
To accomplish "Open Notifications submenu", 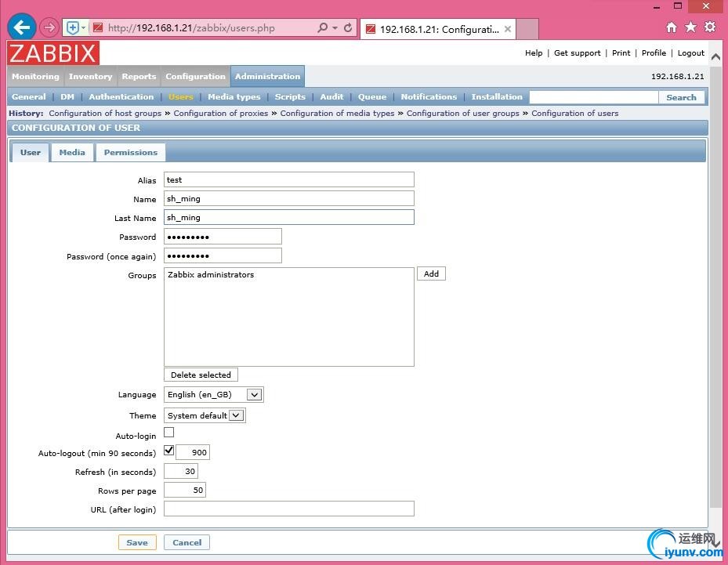I will click(429, 96).
